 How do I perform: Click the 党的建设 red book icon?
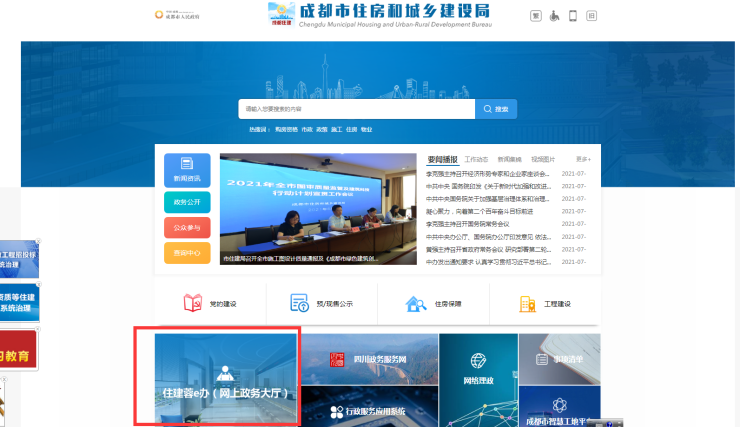[x=193, y=303]
